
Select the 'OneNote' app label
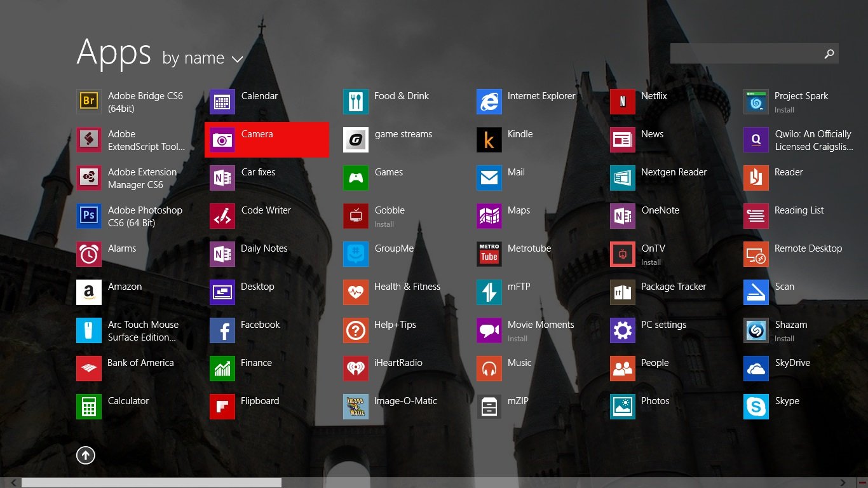pos(660,210)
